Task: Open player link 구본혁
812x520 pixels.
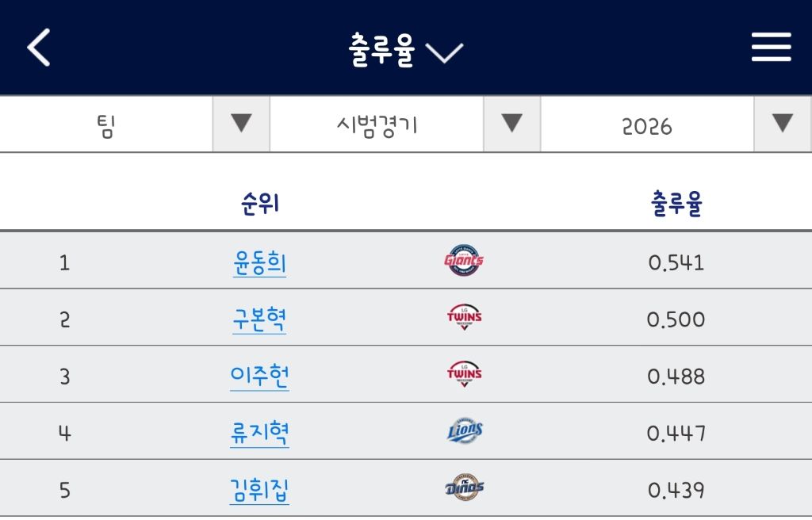Action: point(259,319)
